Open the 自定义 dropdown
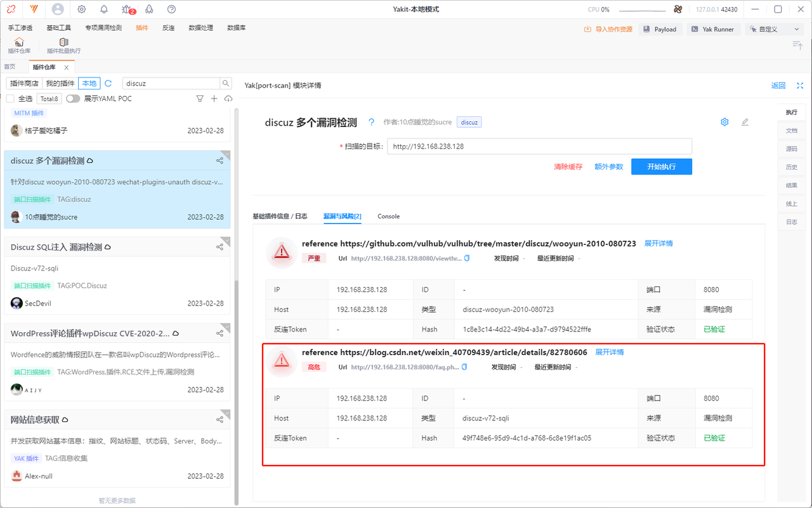 click(774, 29)
